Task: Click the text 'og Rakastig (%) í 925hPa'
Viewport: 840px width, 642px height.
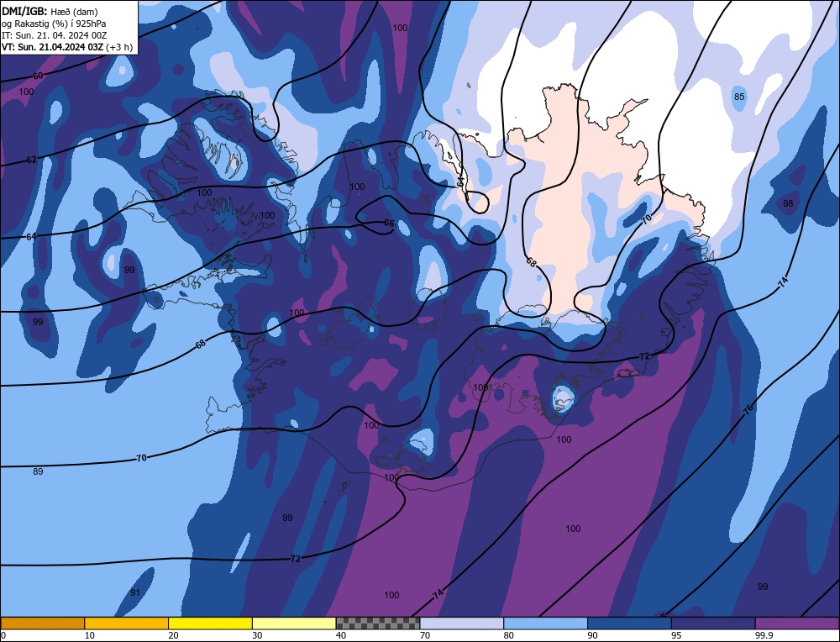Action: [x=54, y=24]
